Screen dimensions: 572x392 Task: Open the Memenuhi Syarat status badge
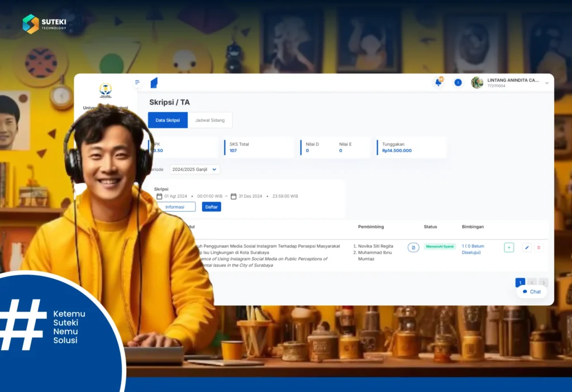click(440, 246)
